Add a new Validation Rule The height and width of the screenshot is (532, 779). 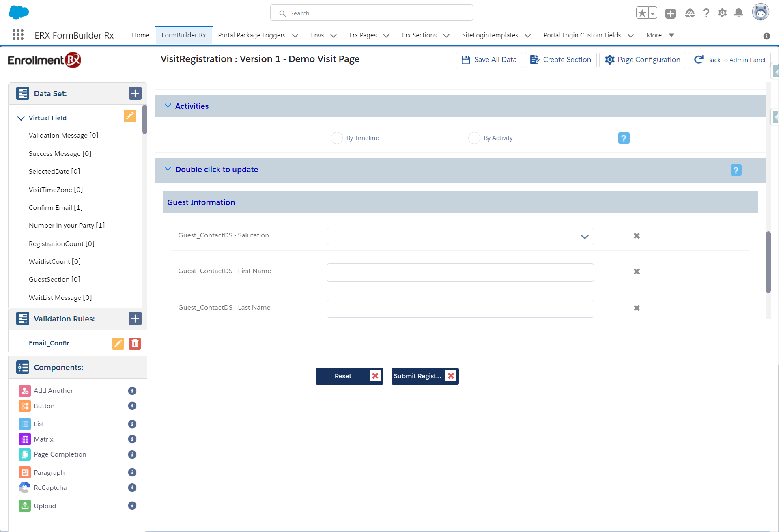(135, 319)
